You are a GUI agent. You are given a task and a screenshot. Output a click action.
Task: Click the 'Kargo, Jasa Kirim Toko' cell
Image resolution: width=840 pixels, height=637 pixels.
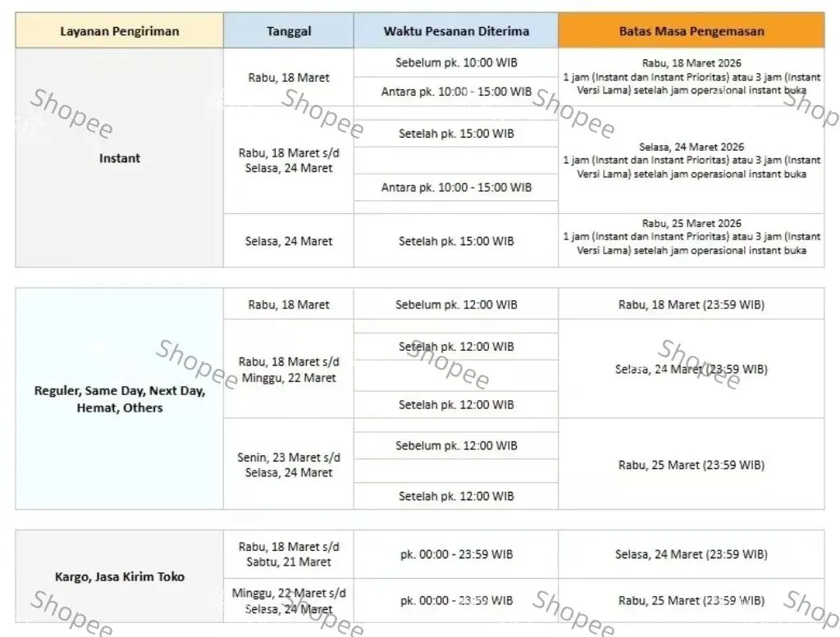click(x=120, y=576)
